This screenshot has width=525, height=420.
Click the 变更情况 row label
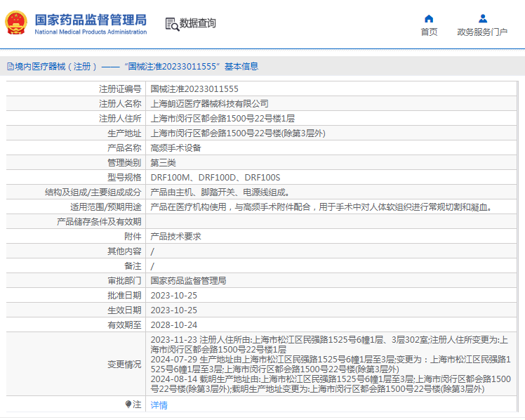point(124,364)
